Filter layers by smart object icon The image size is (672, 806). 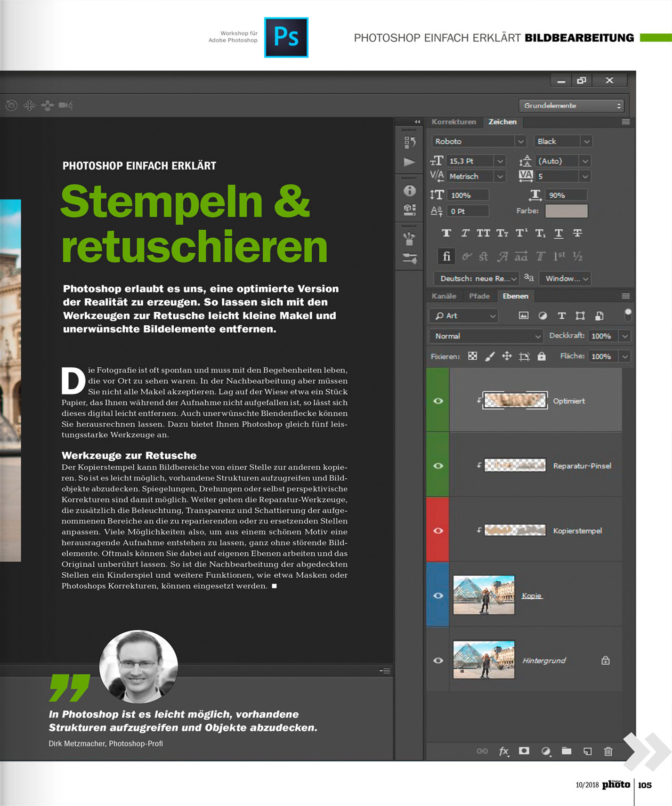pyautogui.click(x=599, y=316)
